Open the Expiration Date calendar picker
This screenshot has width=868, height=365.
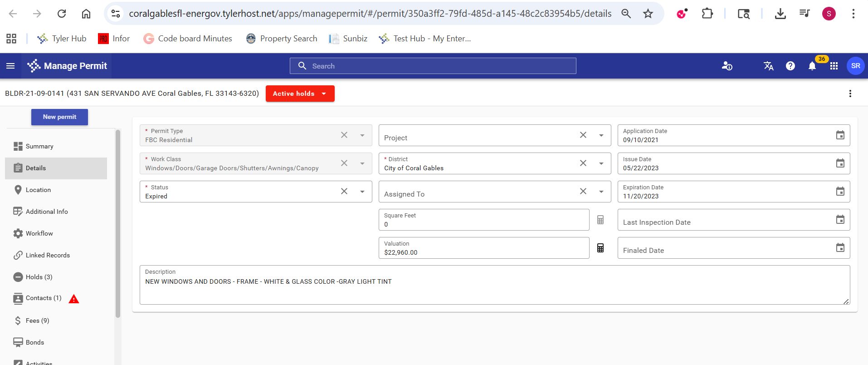pyautogui.click(x=840, y=192)
